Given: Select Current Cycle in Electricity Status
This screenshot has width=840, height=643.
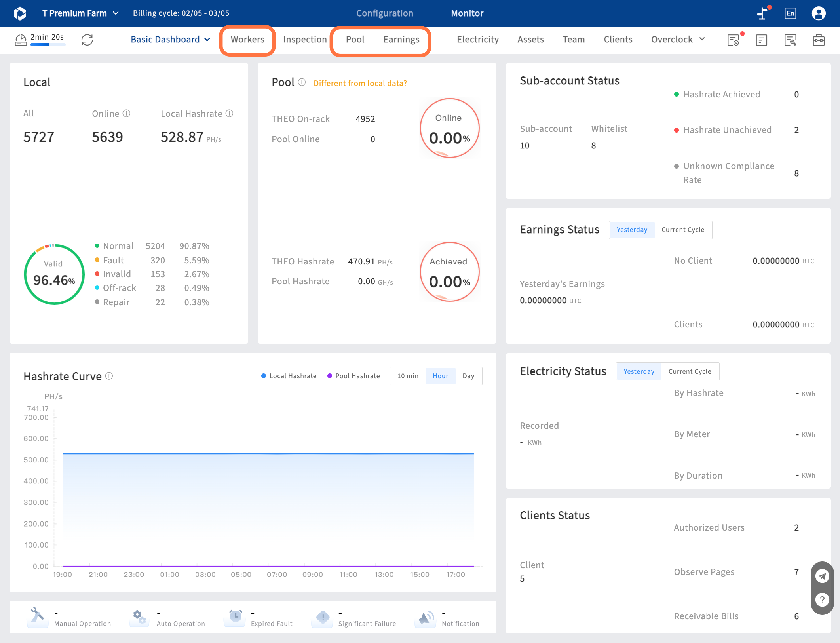Looking at the screenshot, I should (x=690, y=371).
